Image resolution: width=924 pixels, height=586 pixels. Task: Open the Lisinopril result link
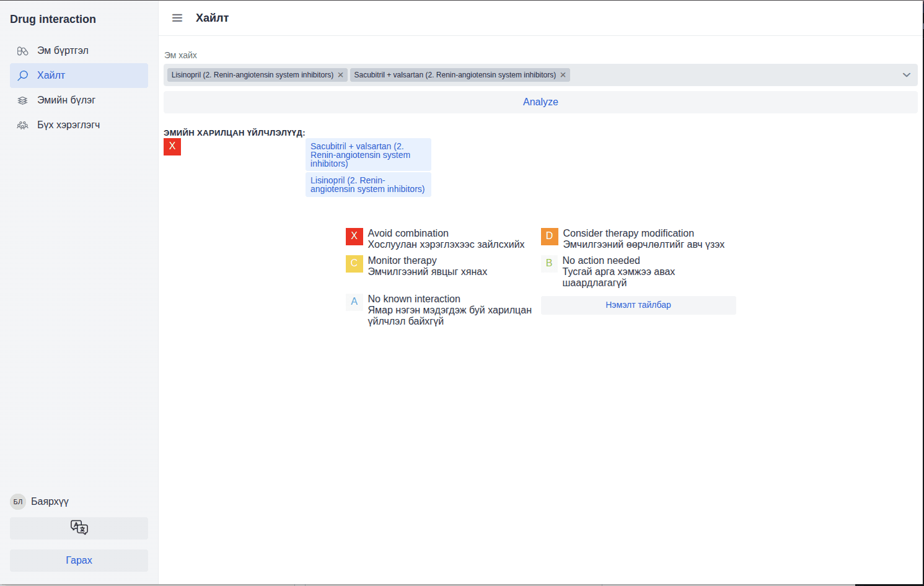click(x=367, y=185)
